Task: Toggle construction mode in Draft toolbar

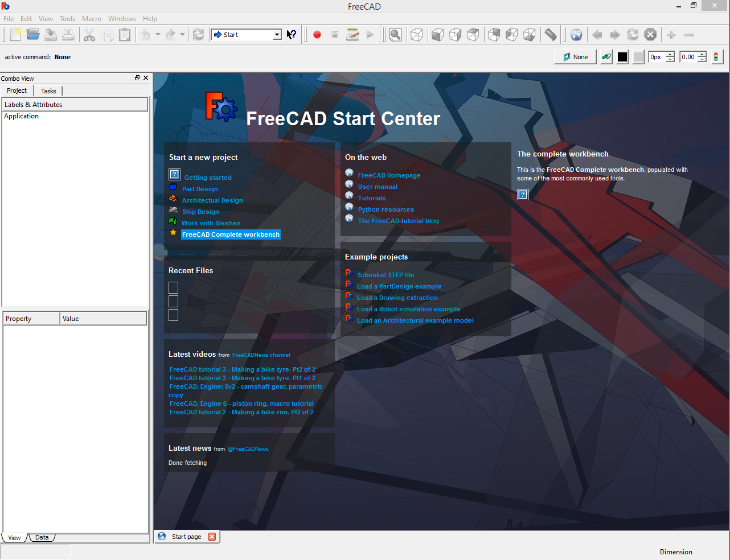Action: coord(606,57)
